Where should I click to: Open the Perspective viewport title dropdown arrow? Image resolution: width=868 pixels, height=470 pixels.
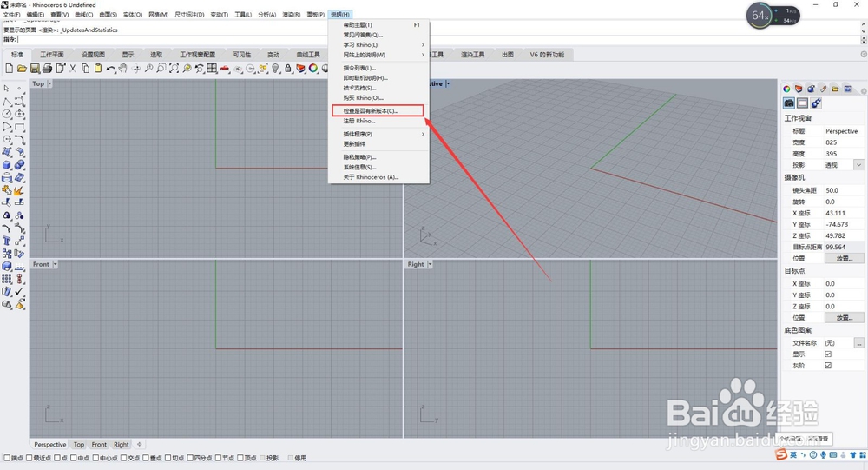(448, 83)
